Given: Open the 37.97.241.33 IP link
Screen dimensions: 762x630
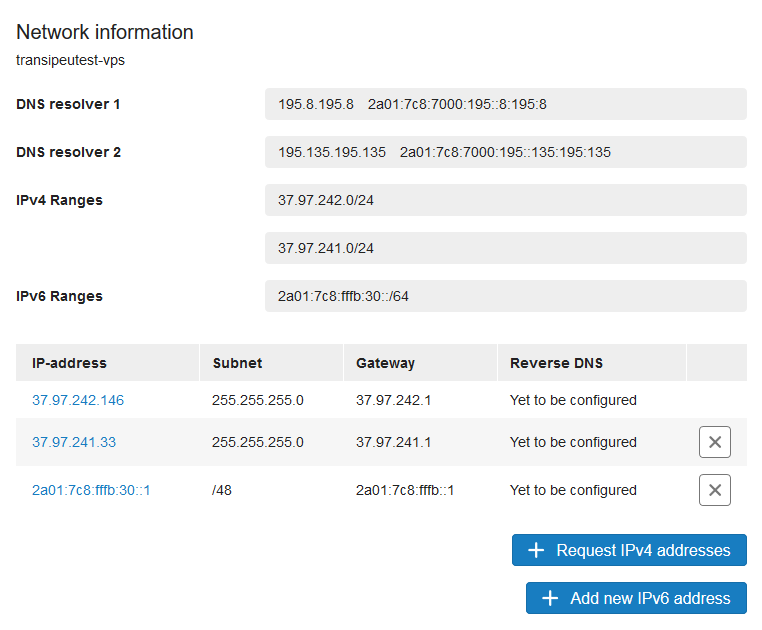Looking at the screenshot, I should (74, 442).
